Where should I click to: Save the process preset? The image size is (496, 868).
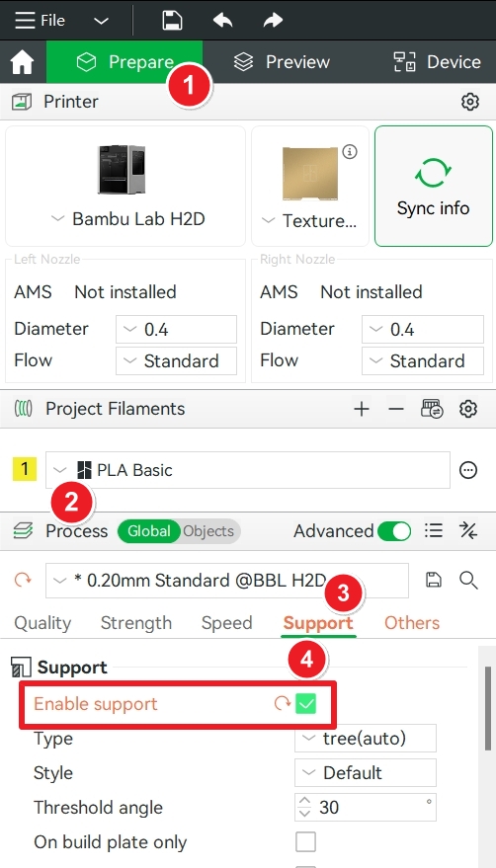click(x=434, y=580)
